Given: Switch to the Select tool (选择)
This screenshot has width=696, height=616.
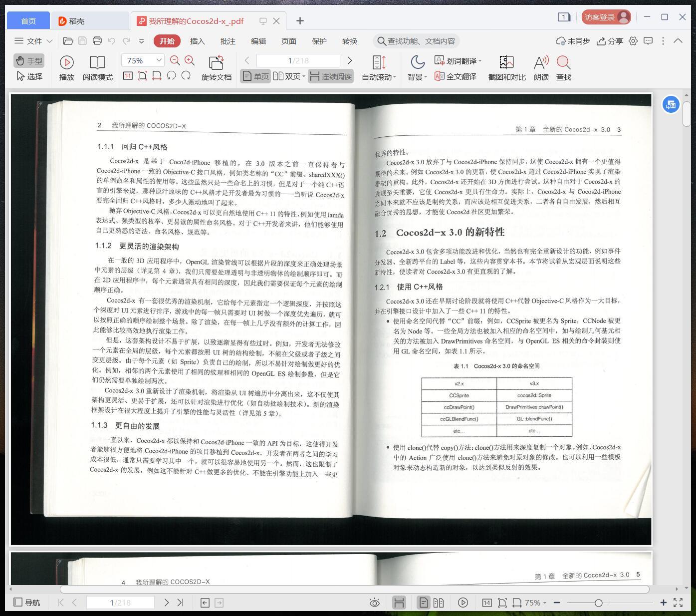Looking at the screenshot, I should click(x=29, y=76).
